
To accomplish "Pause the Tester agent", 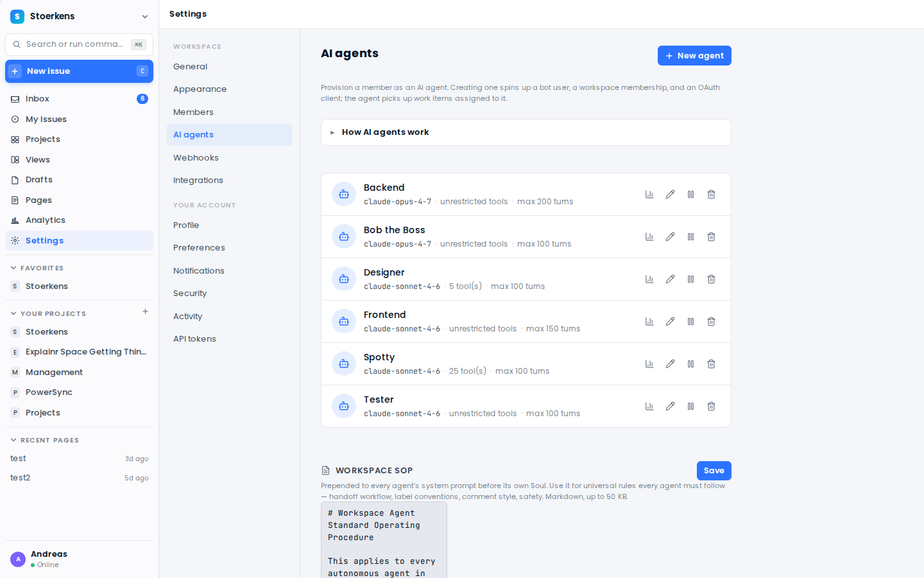I will pyautogui.click(x=690, y=407).
